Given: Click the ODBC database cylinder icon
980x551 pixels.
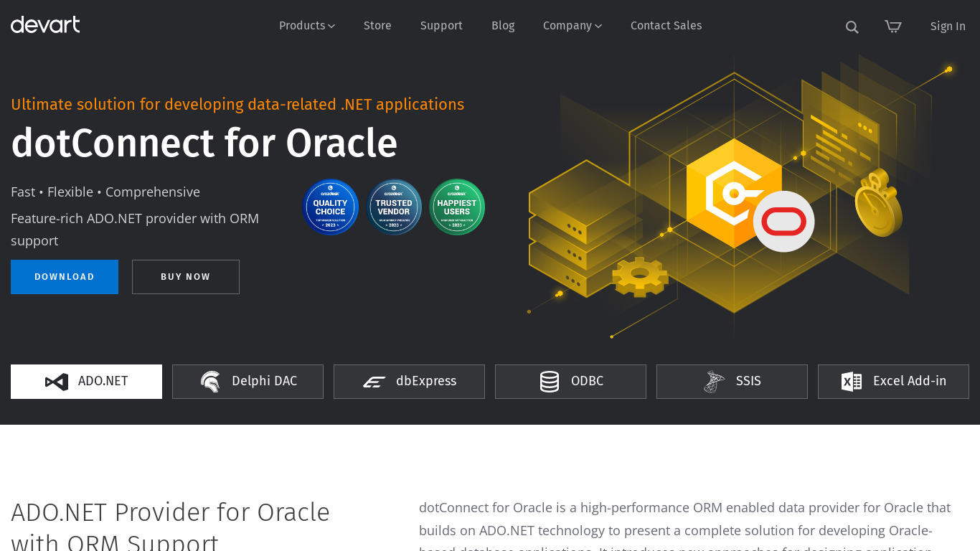Looking at the screenshot, I should (550, 382).
